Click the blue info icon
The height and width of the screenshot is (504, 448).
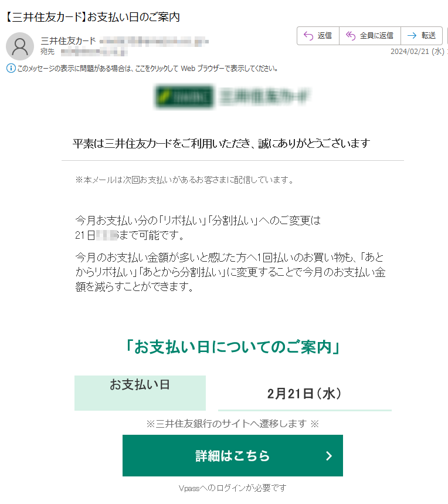[11, 68]
